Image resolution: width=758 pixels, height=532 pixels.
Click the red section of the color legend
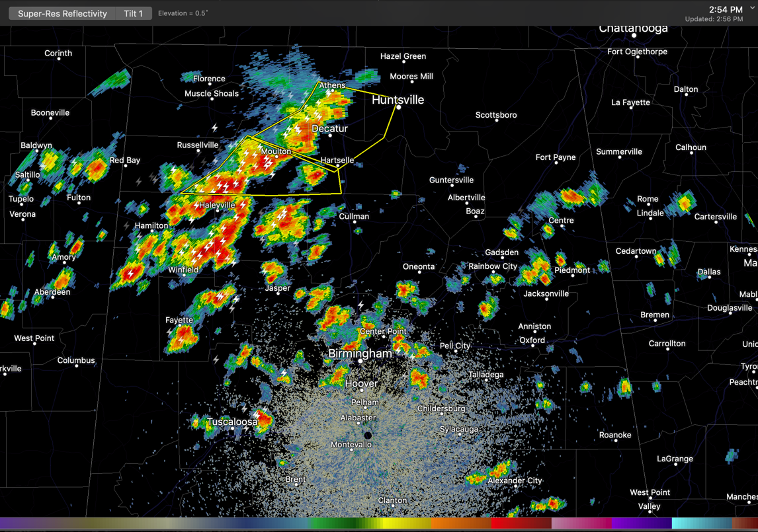click(523, 524)
